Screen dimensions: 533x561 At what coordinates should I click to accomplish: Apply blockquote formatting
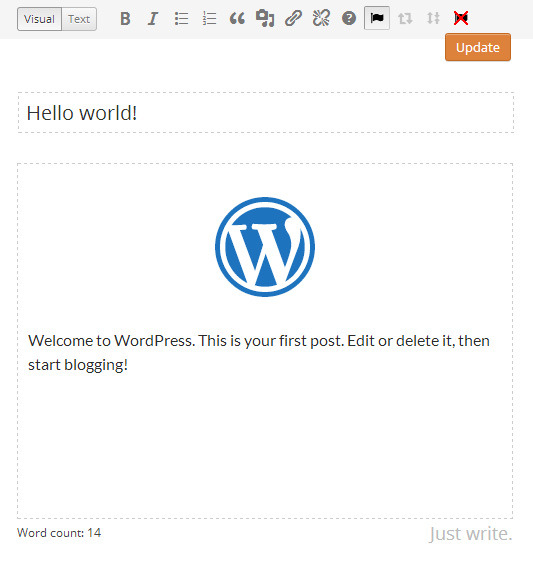(237, 19)
